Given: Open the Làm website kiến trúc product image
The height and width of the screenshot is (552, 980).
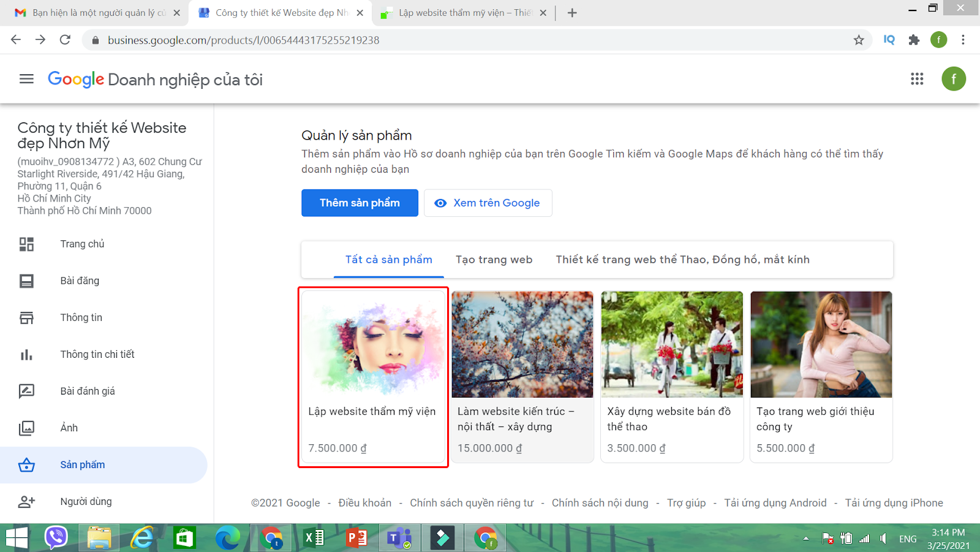Looking at the screenshot, I should [x=522, y=345].
